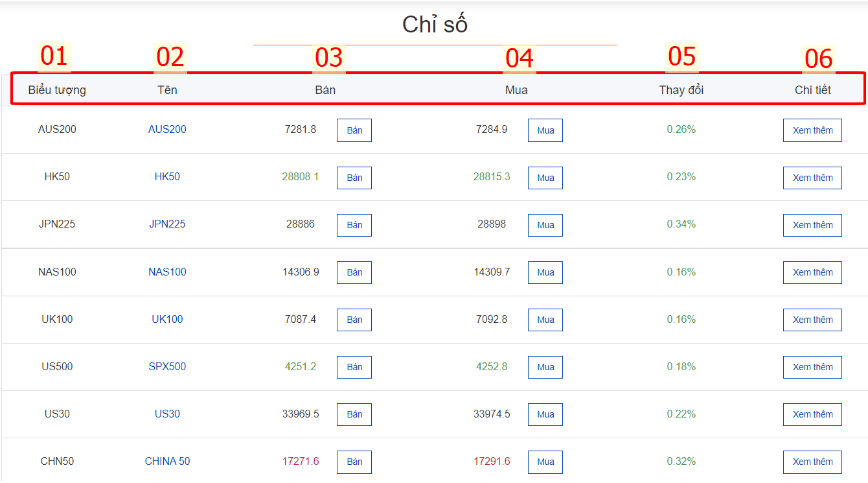The width and height of the screenshot is (868, 483).
Task: Click the Chi tiết column header
Action: coord(813,90)
